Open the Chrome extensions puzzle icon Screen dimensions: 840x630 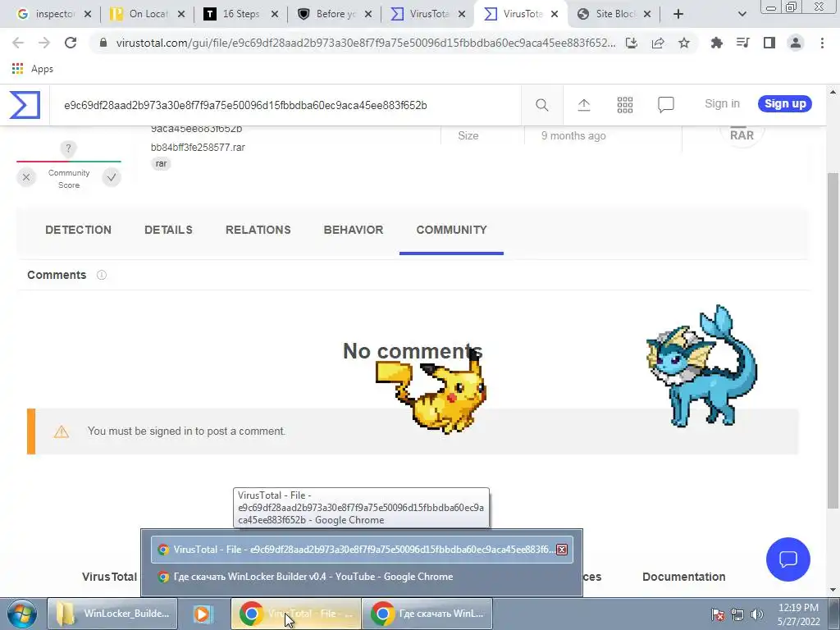(x=716, y=43)
